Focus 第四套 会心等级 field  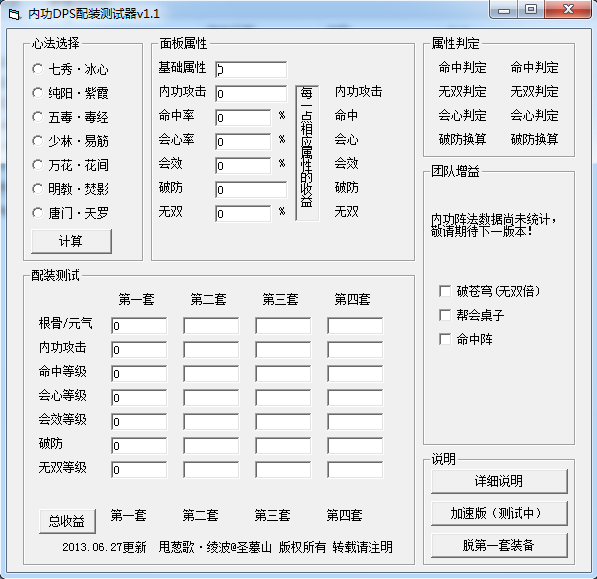[x=355, y=398]
